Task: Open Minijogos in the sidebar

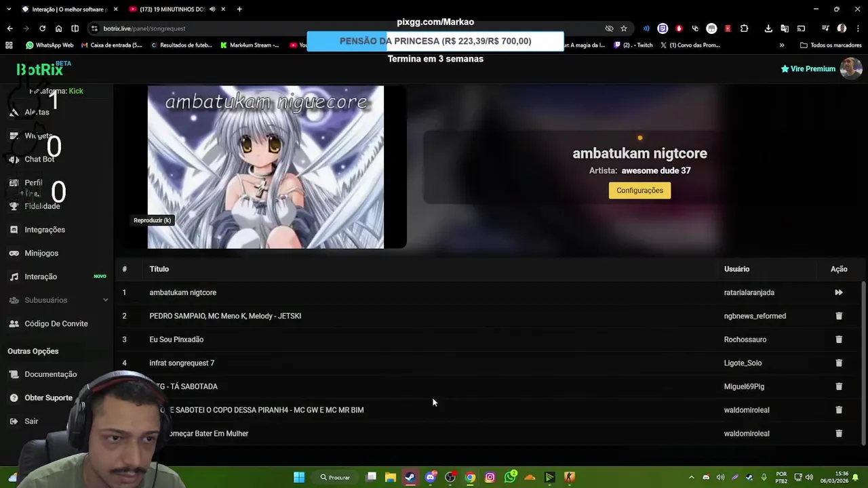Action: 41,253
